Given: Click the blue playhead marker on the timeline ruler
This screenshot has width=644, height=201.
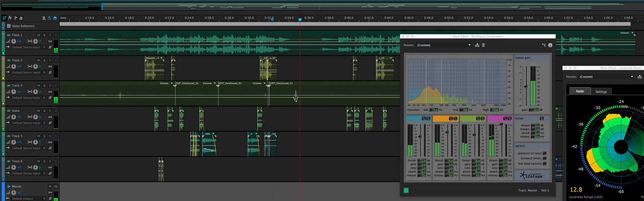Looking at the screenshot, I should tap(300, 20).
